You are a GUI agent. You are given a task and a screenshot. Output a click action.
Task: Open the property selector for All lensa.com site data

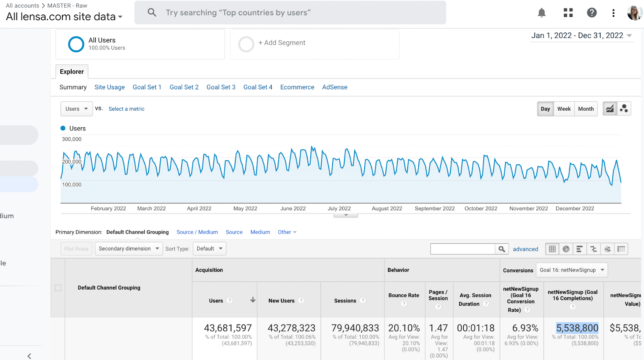coord(64,17)
